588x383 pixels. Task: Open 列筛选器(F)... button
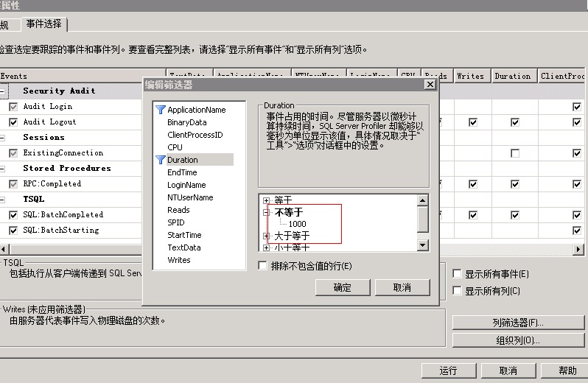tap(518, 323)
